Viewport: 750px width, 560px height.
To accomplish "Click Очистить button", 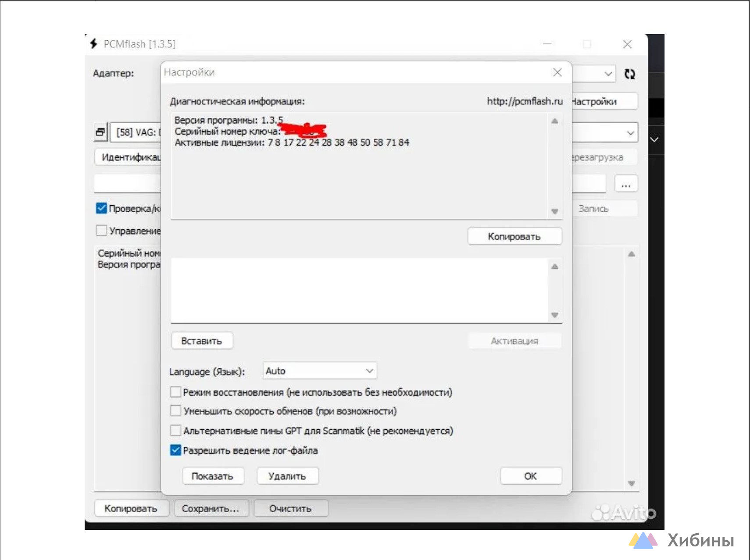I will point(291,508).
